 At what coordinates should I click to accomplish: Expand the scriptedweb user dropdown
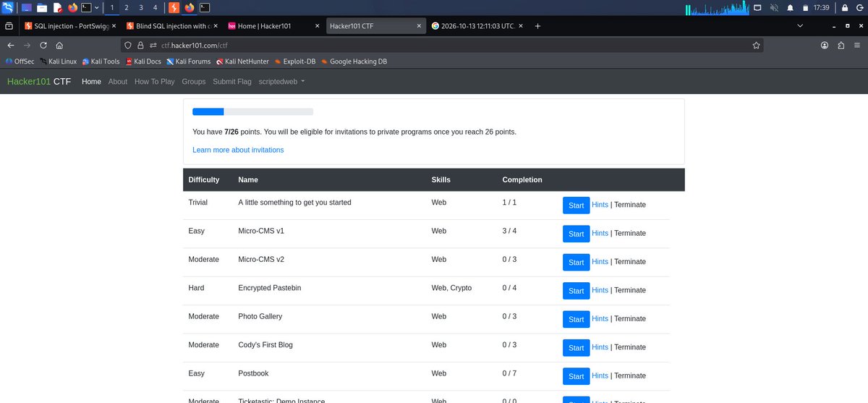[281, 82]
